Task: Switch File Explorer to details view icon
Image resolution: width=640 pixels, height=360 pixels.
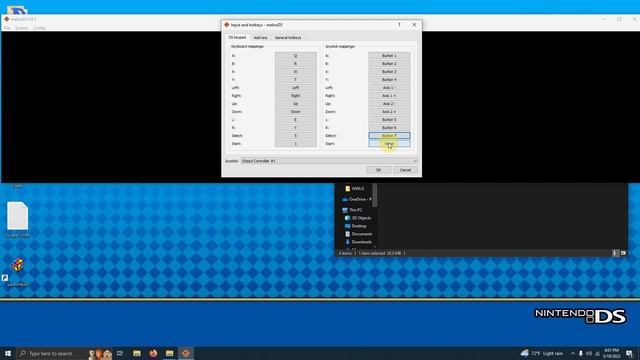Action: pyautogui.click(x=615, y=253)
